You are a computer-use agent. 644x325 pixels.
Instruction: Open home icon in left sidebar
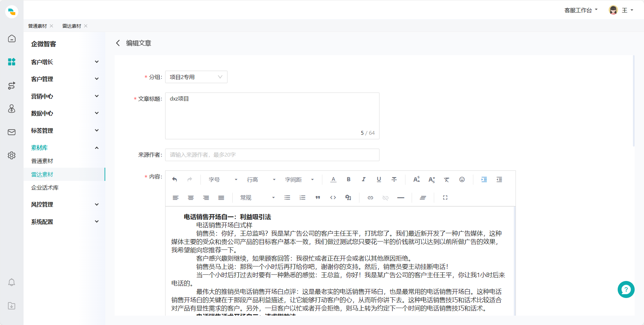pos(12,38)
